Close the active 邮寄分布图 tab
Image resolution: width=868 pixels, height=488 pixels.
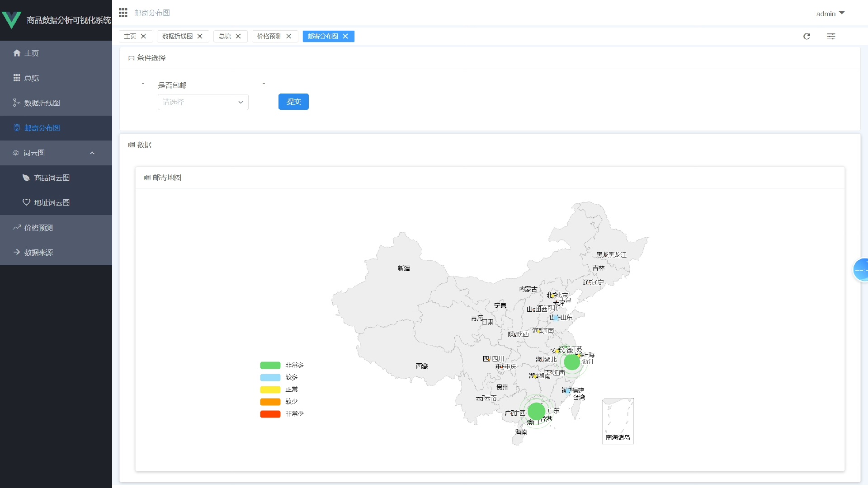[345, 36]
